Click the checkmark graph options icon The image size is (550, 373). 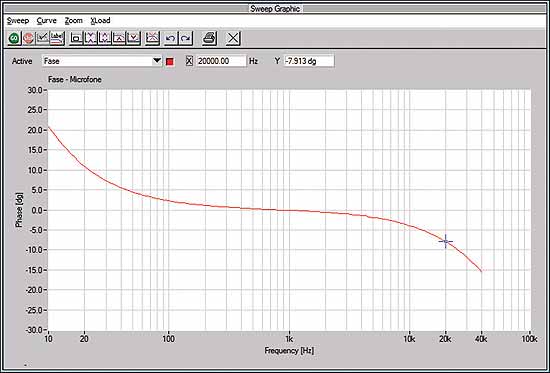(x=43, y=38)
